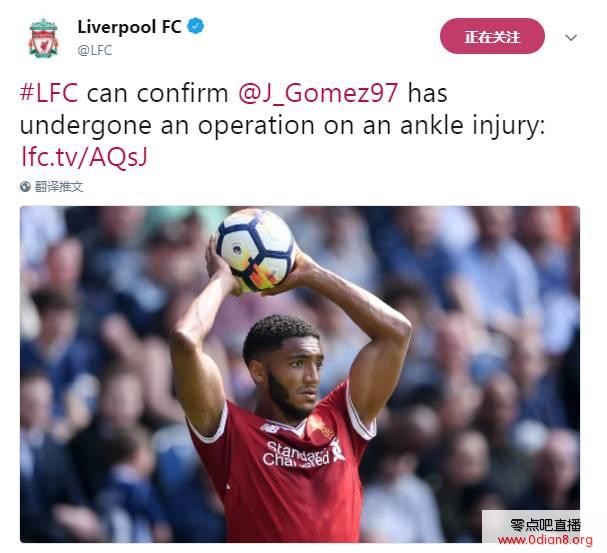Follow the lfc.tv/AQsJ link
This screenshot has width=607, height=553.
84,157
